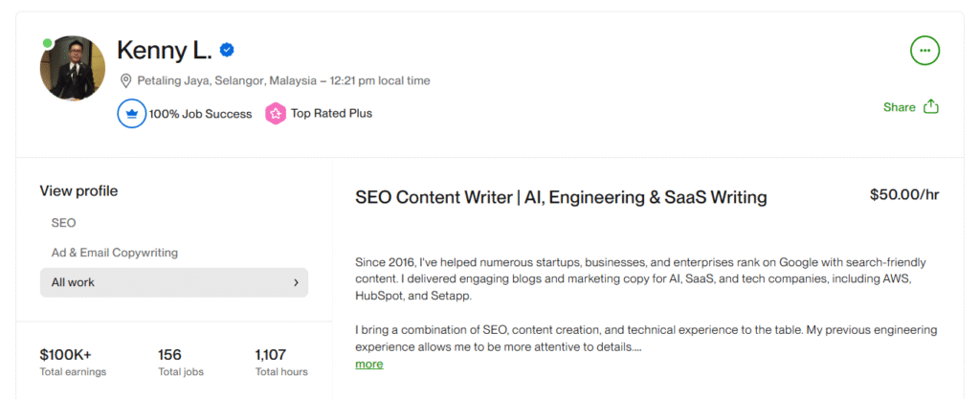Click the Job Success crown badge icon
Image resolution: width=980 pixels, height=399 pixels.
(130, 114)
